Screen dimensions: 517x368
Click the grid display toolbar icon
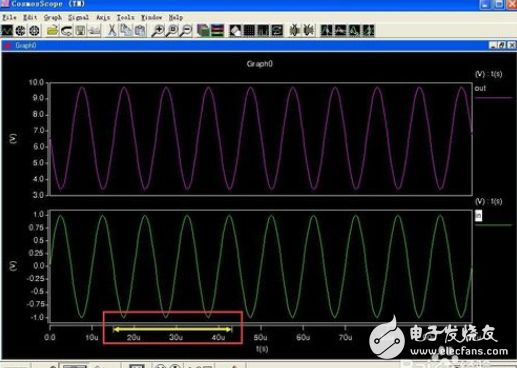[249, 31]
